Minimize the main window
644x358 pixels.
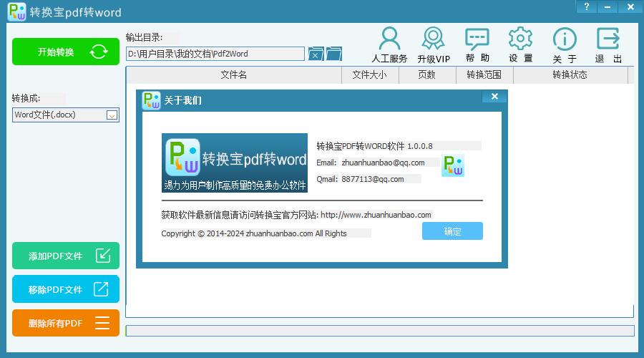click(x=608, y=6)
